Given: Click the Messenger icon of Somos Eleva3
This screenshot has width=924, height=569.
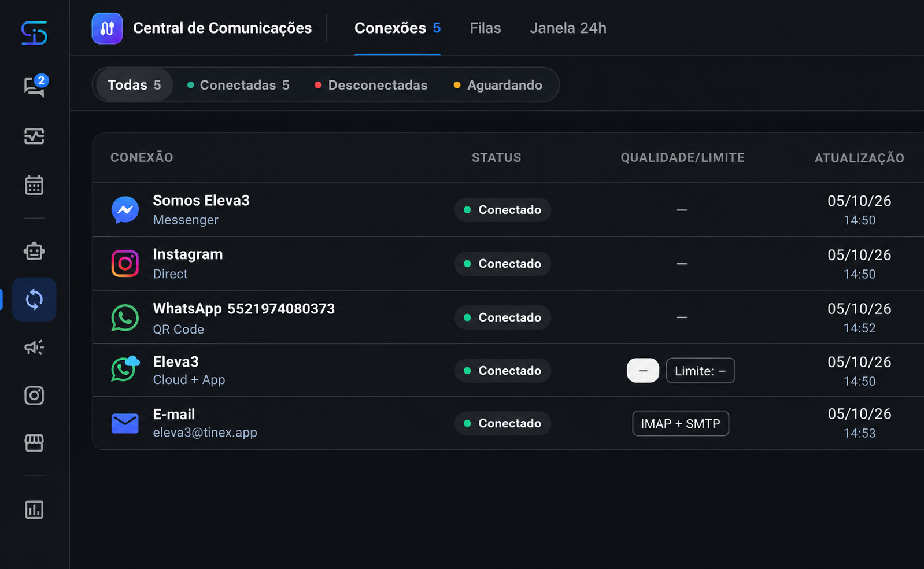Looking at the screenshot, I should (125, 210).
